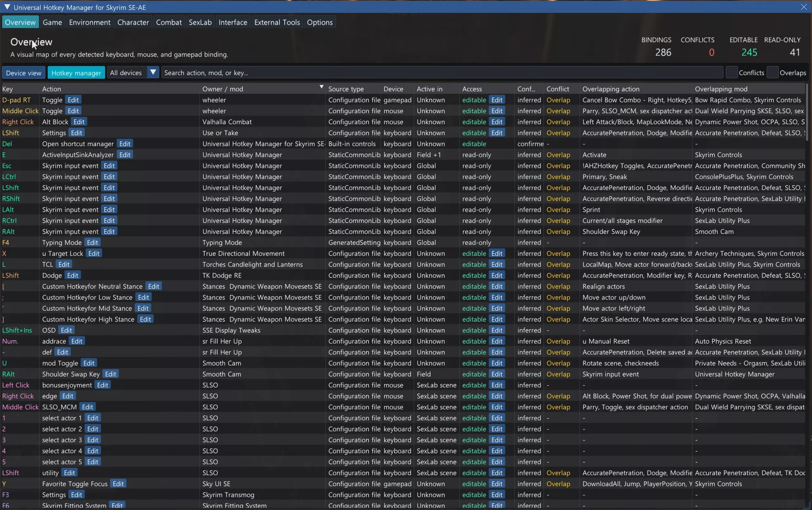The height and width of the screenshot is (510, 812).
Task: Edit the u Target Lock action
Action: (94, 254)
